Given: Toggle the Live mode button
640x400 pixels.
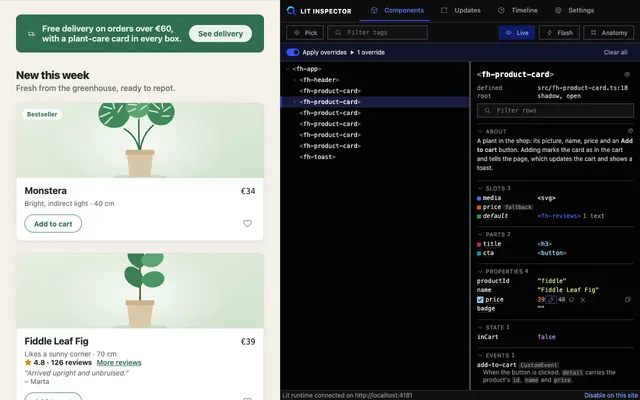Looking at the screenshot, I should [517, 33].
